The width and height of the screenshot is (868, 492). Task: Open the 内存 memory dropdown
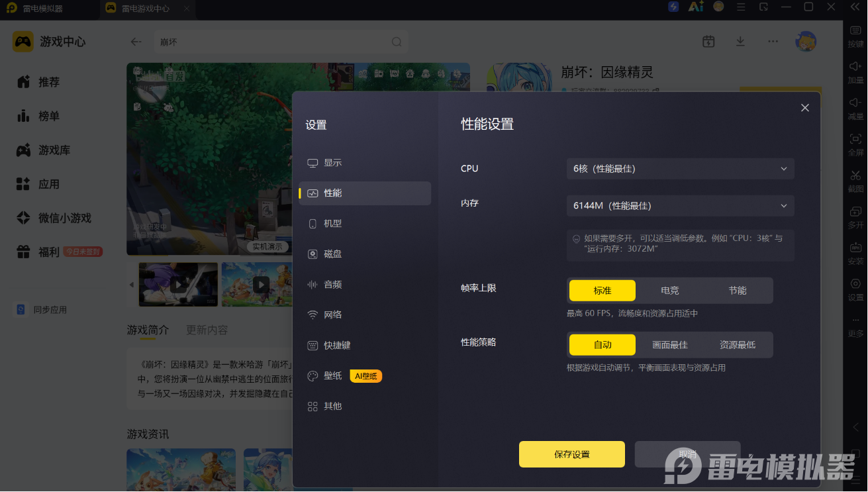(681, 206)
